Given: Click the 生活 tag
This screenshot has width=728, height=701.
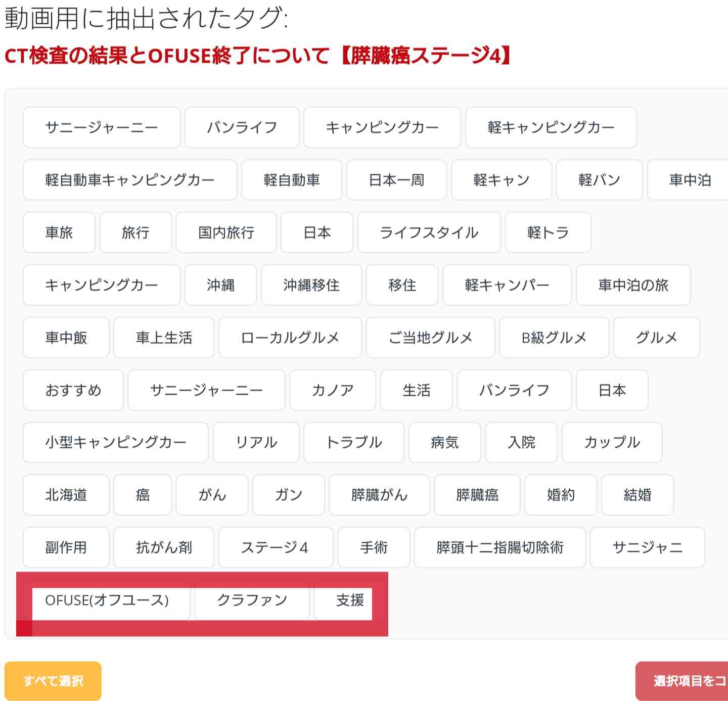Looking at the screenshot, I should coord(417,390).
